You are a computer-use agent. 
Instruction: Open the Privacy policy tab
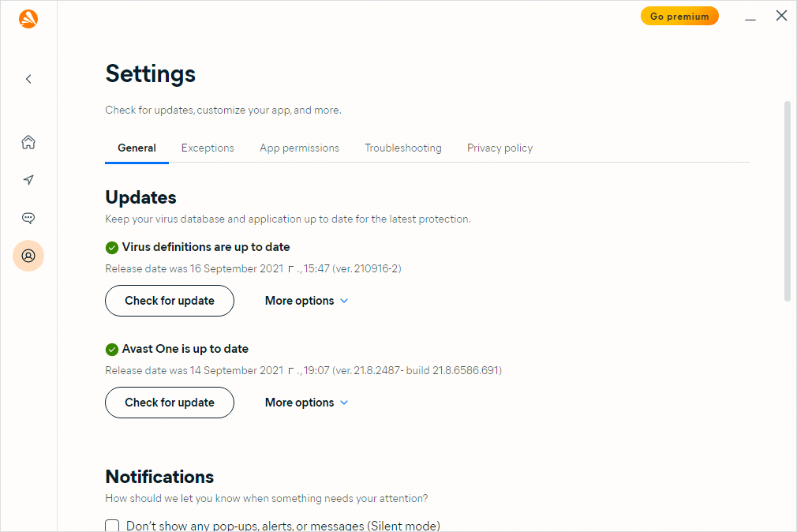pyautogui.click(x=500, y=148)
